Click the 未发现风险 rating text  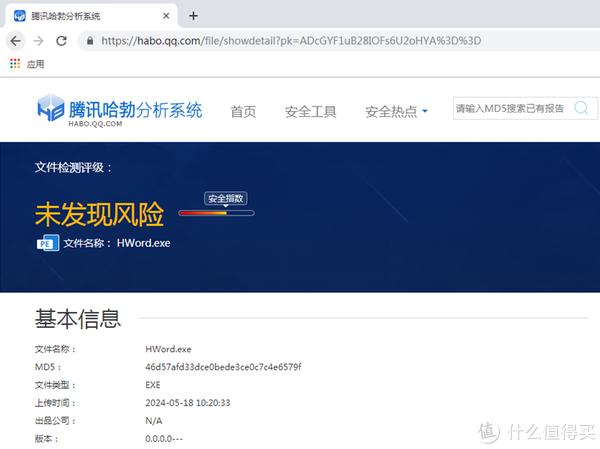click(99, 214)
